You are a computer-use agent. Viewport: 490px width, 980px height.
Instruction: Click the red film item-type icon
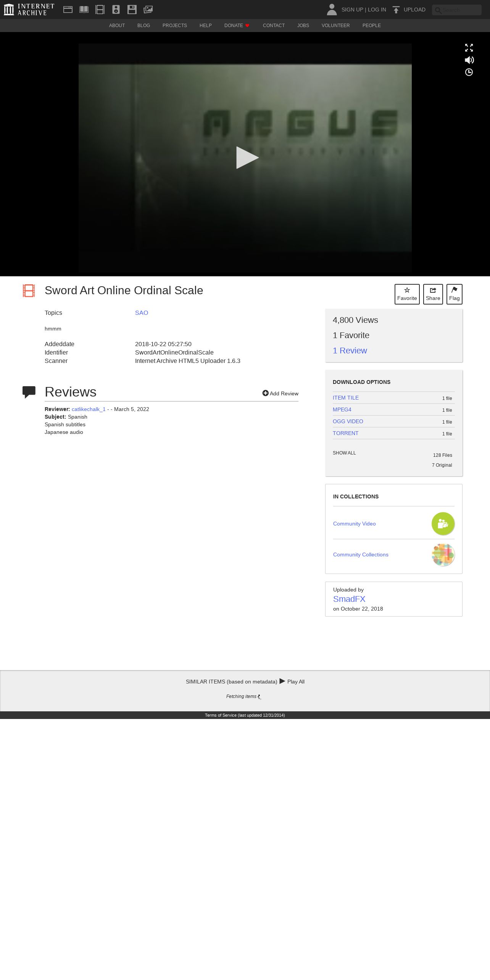click(x=29, y=291)
